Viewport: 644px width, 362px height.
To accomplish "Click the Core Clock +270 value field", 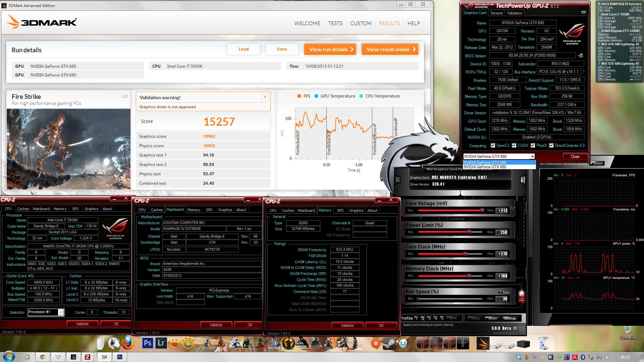I will [x=502, y=254].
